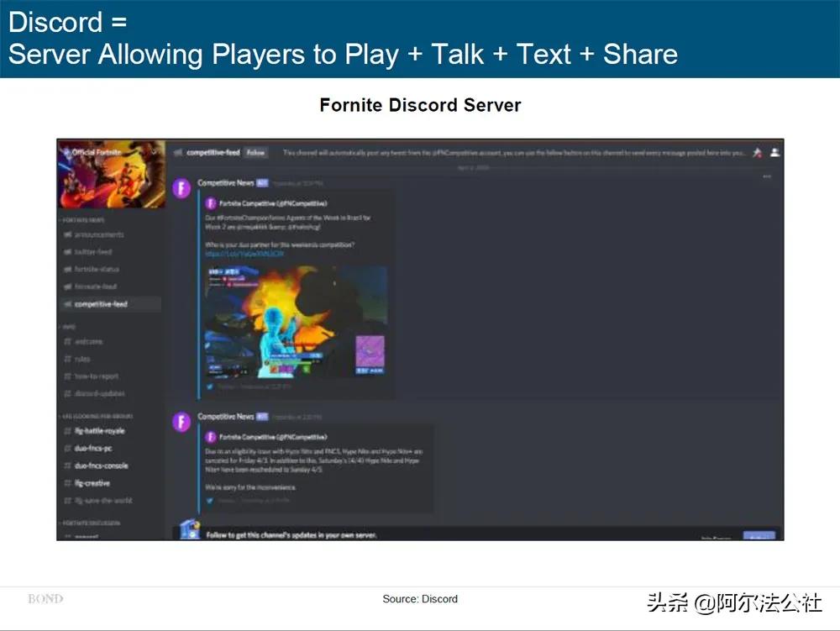The width and height of the screenshot is (840, 631).
Task: Click the second Competitive News purple avatar
Action: 182,422
